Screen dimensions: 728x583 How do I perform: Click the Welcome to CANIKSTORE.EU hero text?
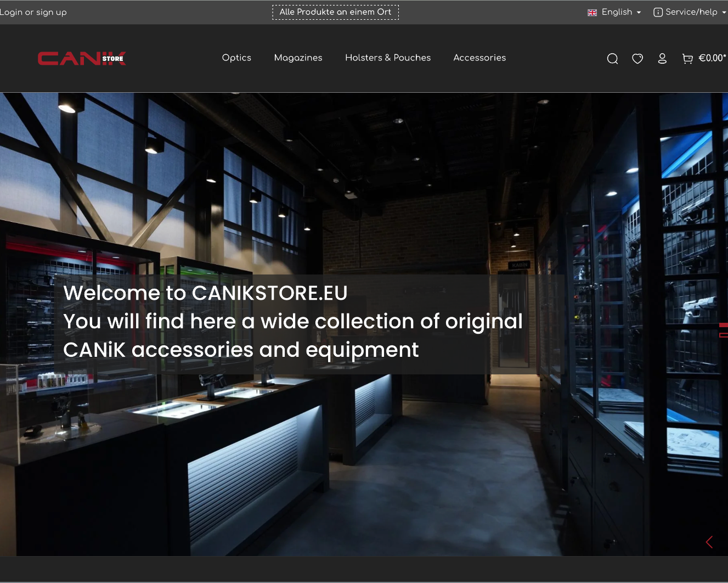205,293
